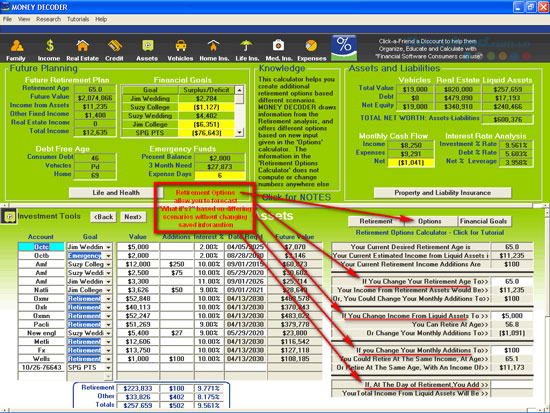
Task: Click the total net worth $600,376 value
Action: (x=508, y=120)
